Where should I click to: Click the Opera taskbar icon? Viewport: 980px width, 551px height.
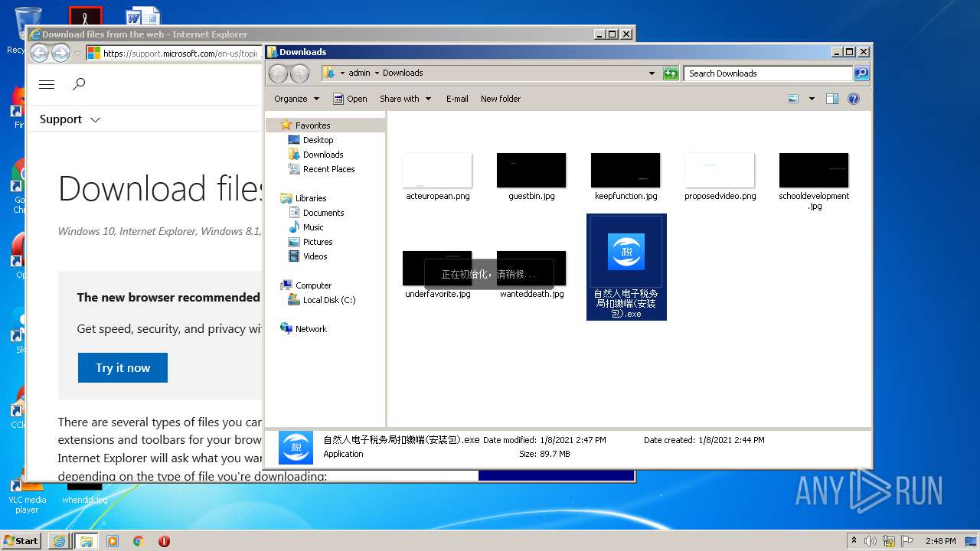click(x=164, y=541)
